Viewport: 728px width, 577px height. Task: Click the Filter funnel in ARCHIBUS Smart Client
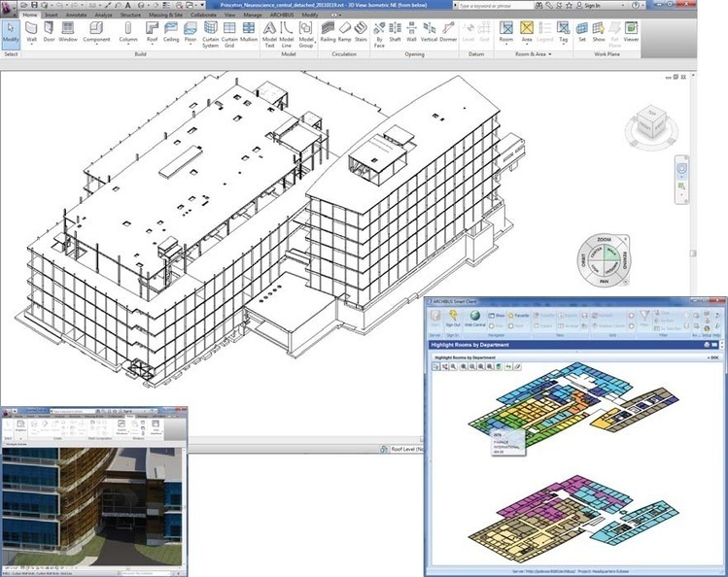644,319
